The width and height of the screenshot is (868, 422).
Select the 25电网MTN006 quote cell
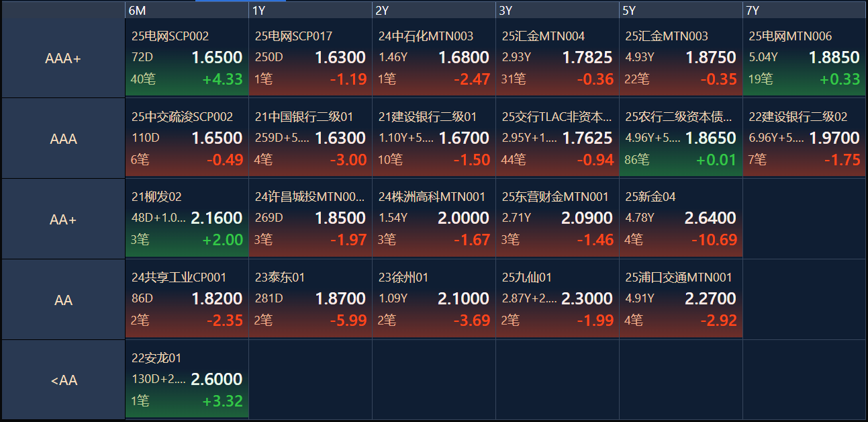point(804,57)
